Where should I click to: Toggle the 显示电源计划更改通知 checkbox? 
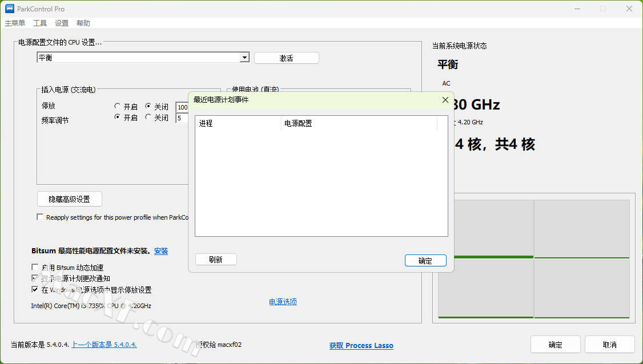(x=35, y=278)
